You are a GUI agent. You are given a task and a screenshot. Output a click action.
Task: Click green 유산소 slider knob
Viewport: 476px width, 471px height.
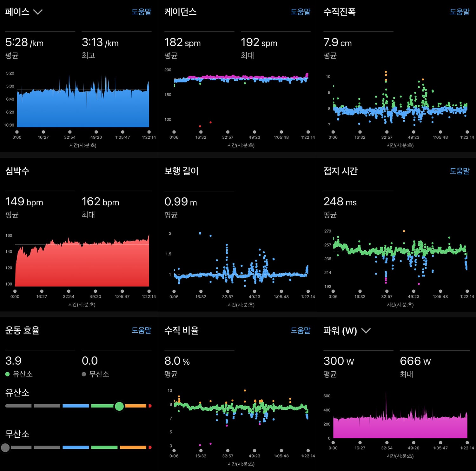click(119, 406)
